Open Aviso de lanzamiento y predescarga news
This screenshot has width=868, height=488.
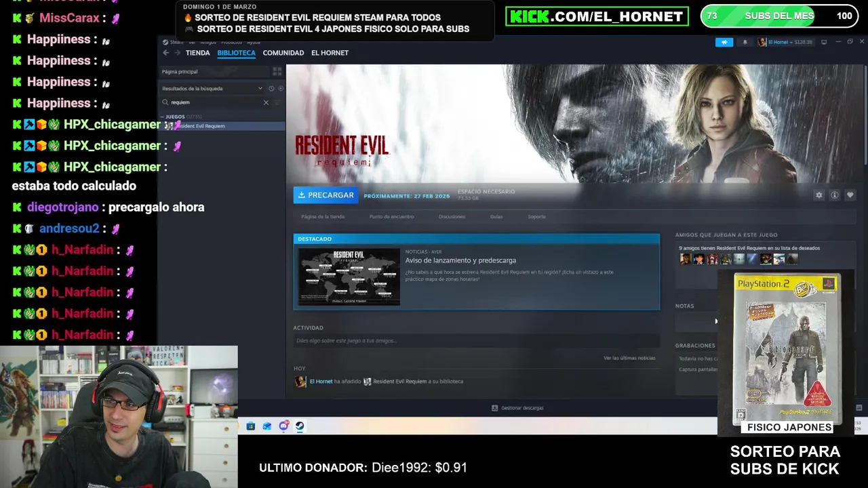pos(460,260)
